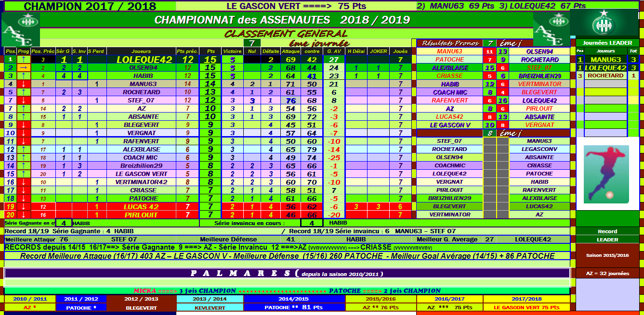Screen dimensions: 644x315
Task: Select the Série invaincu en cours label
Action: tap(250, 223)
